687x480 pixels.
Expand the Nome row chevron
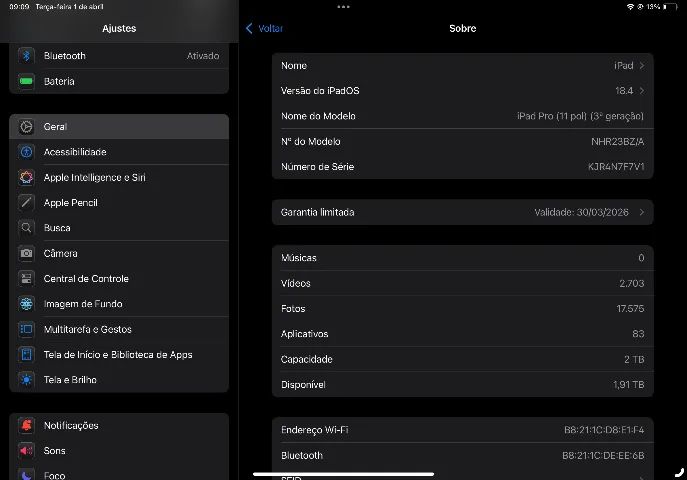click(x=642, y=66)
